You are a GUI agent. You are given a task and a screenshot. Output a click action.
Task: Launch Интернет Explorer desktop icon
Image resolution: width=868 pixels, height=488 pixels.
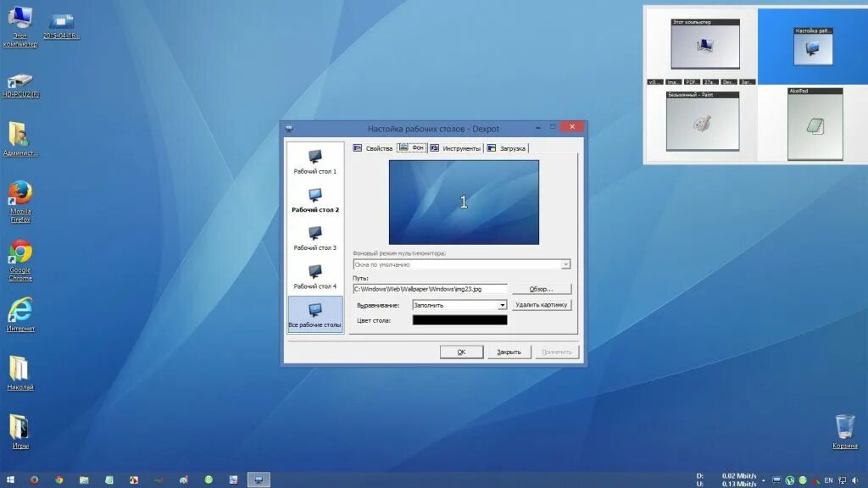coord(20,314)
